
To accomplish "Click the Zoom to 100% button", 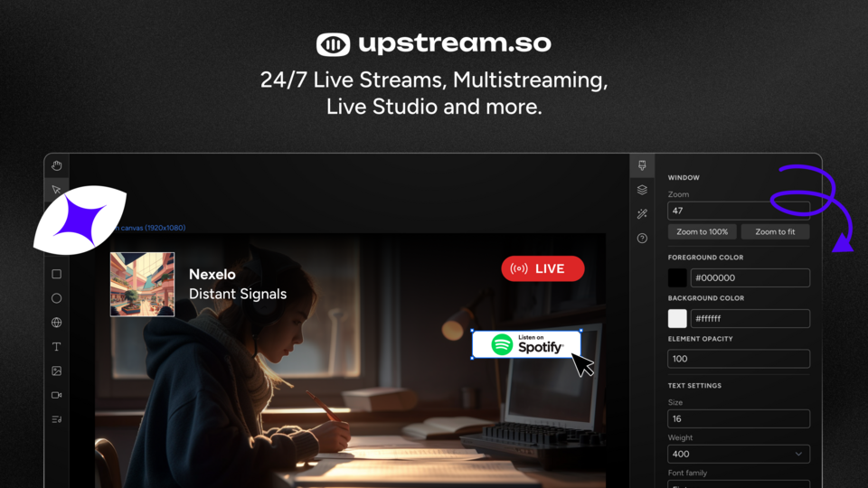I will 702,232.
